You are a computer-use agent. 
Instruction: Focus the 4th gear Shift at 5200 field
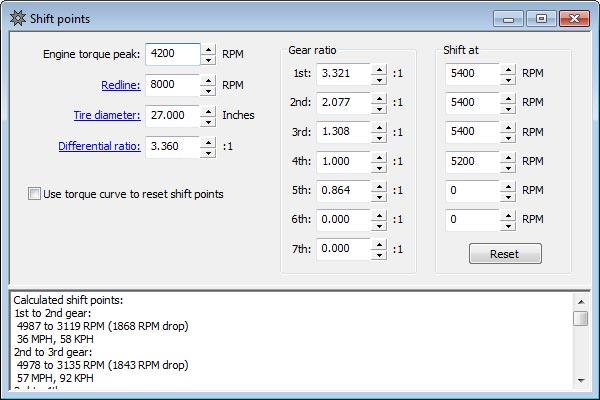point(473,162)
